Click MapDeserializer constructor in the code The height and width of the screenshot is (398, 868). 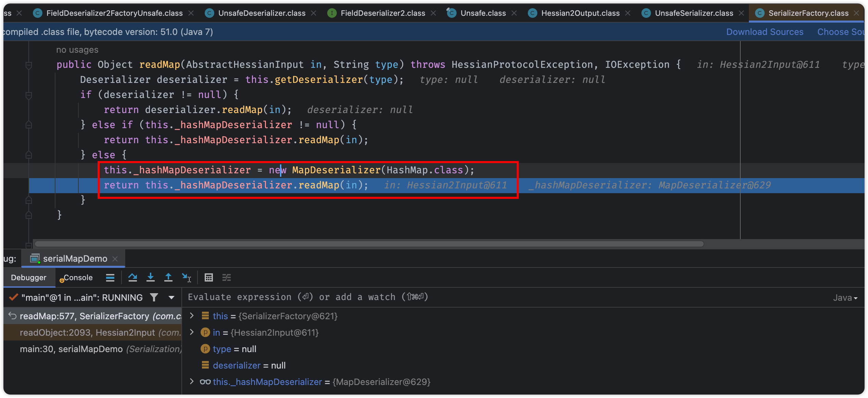tap(336, 170)
